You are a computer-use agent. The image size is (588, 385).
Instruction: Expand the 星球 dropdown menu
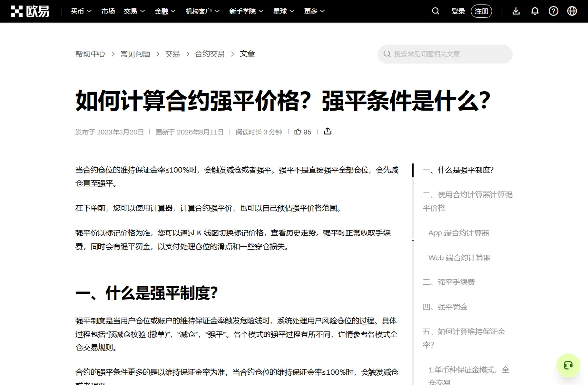click(284, 11)
